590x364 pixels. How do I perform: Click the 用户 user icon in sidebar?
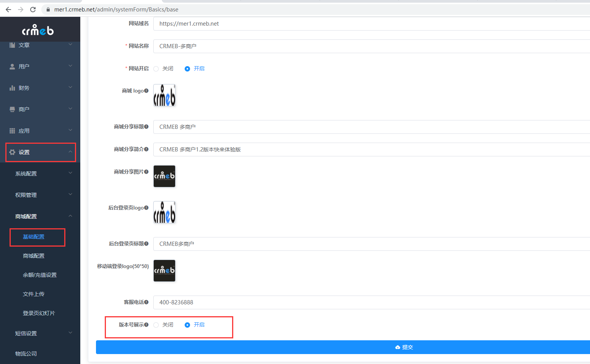point(12,67)
